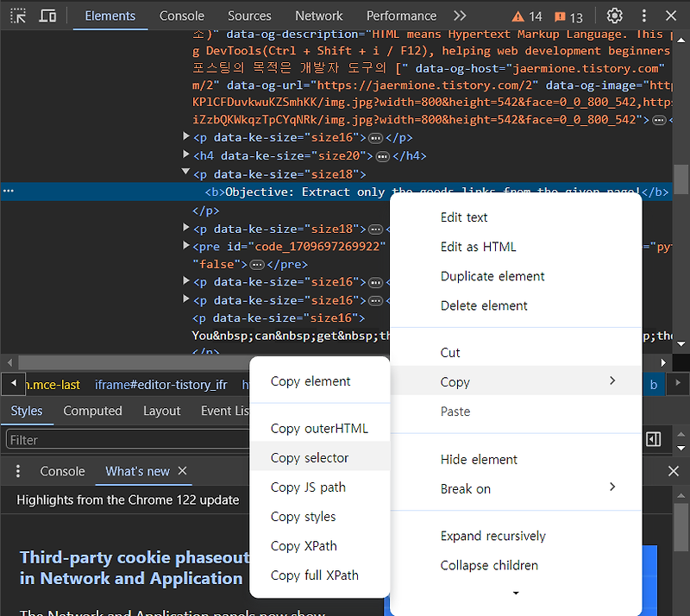Open the console drawer three-dot menu
This screenshot has height=616, width=690.
[x=17, y=471]
